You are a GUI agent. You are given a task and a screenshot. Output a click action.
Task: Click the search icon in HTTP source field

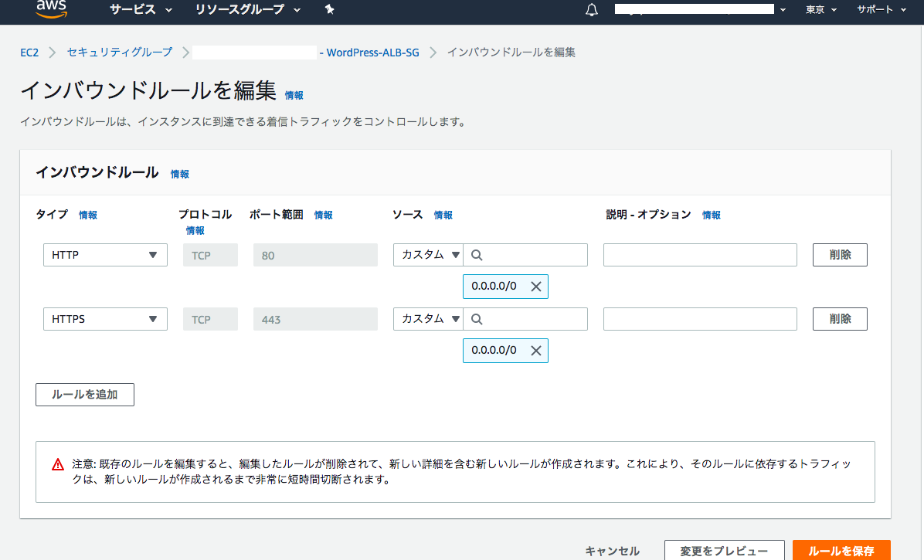(x=477, y=255)
